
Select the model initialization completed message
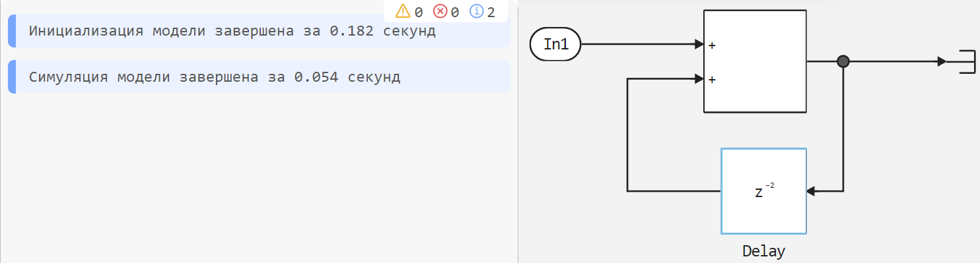click(259, 31)
